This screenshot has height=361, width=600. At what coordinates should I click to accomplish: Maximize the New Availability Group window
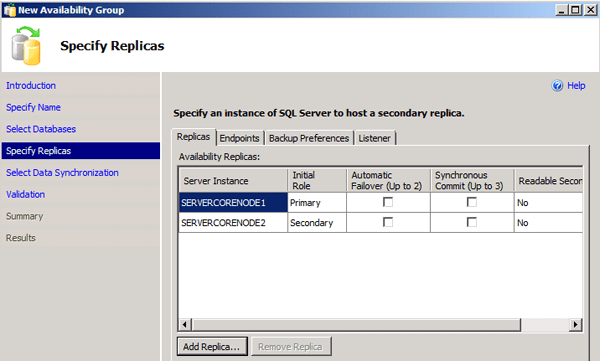pyautogui.click(x=575, y=10)
